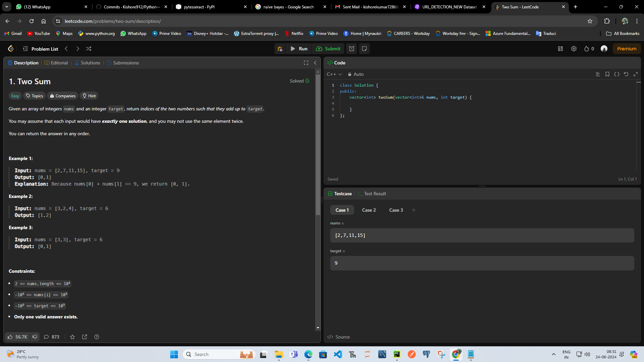
Task: Click the shuffle random problem icon
Action: (89, 49)
